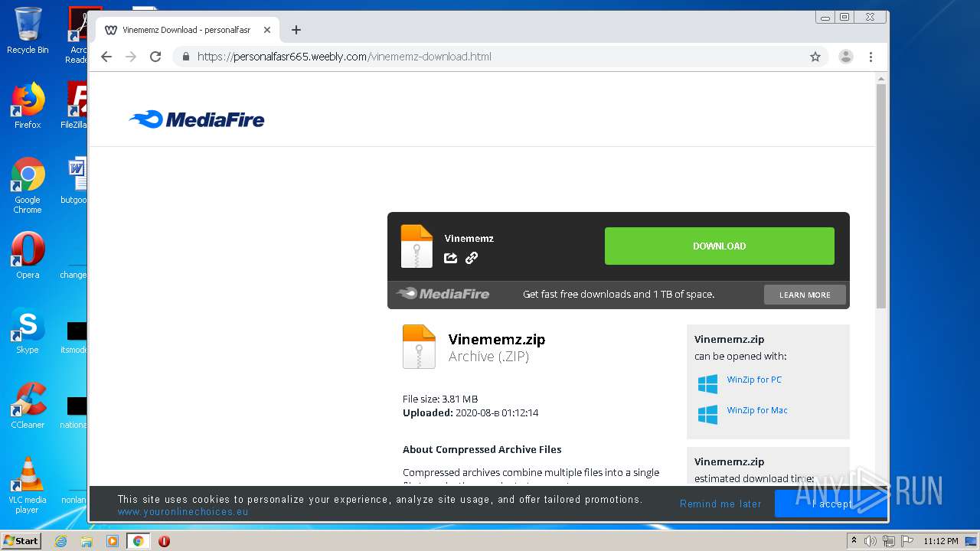This screenshot has height=551, width=980.
Task: Click the MediaFire logo at top
Action: tap(197, 119)
